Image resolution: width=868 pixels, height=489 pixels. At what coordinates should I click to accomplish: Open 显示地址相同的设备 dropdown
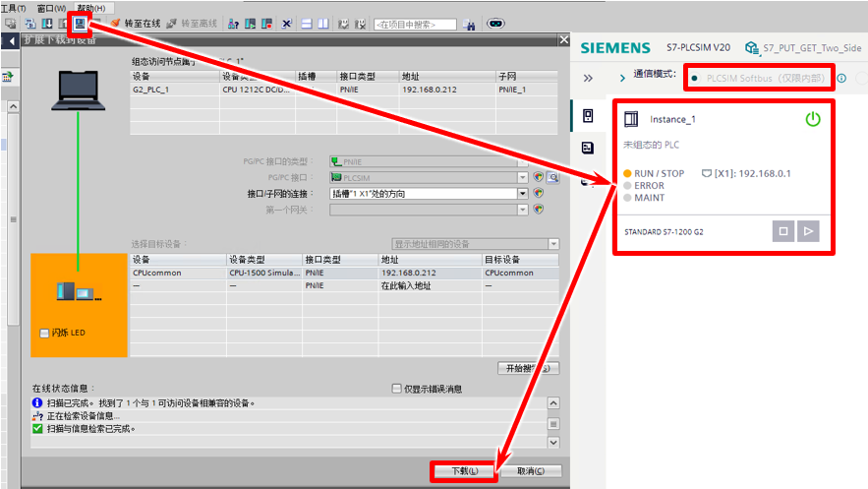553,244
